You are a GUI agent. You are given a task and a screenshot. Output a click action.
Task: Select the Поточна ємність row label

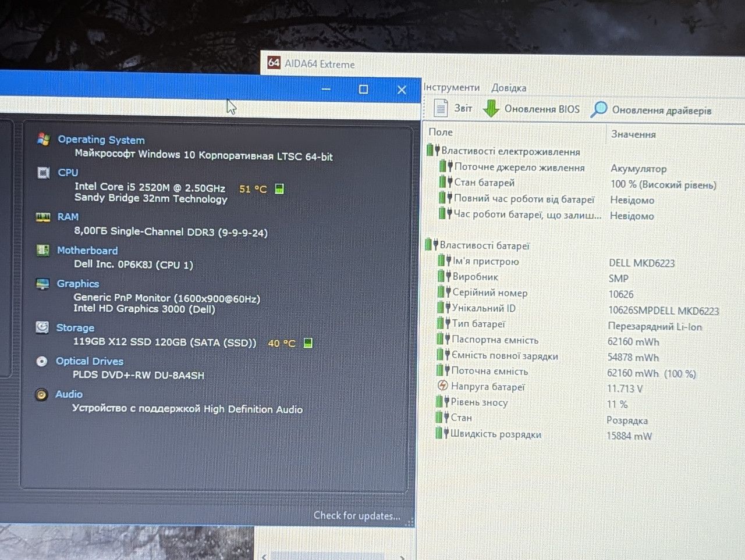(x=489, y=371)
